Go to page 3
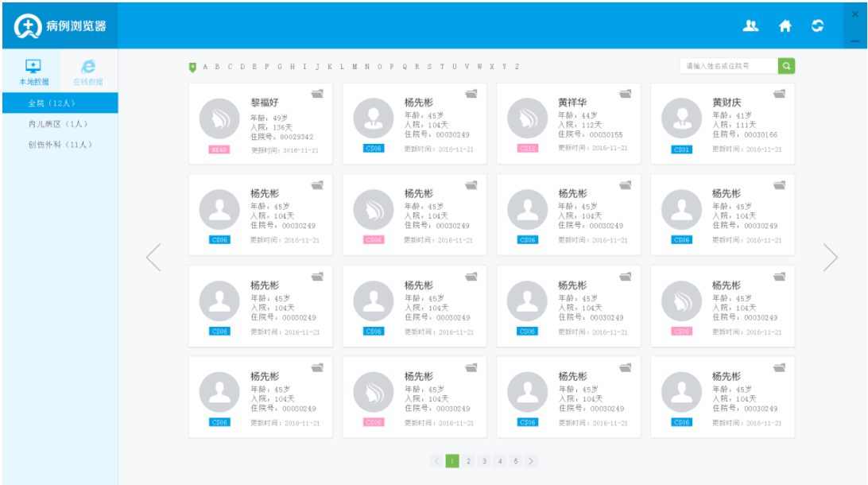 coord(484,460)
